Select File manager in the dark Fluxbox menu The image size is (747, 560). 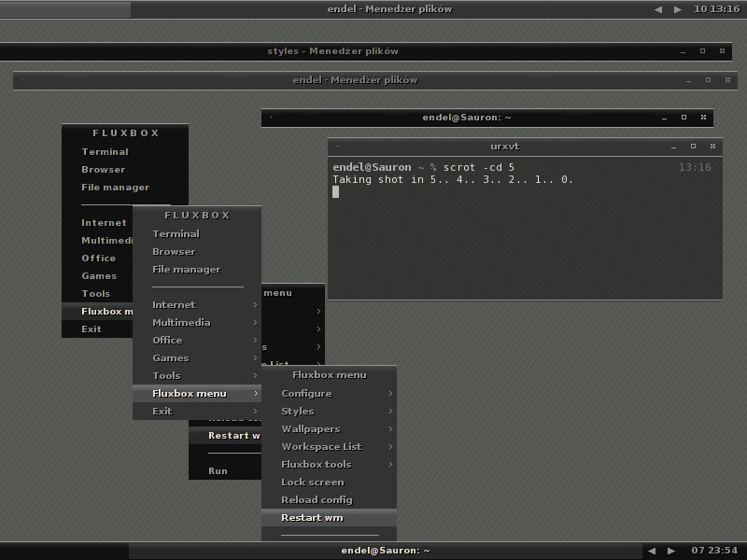[125, 188]
